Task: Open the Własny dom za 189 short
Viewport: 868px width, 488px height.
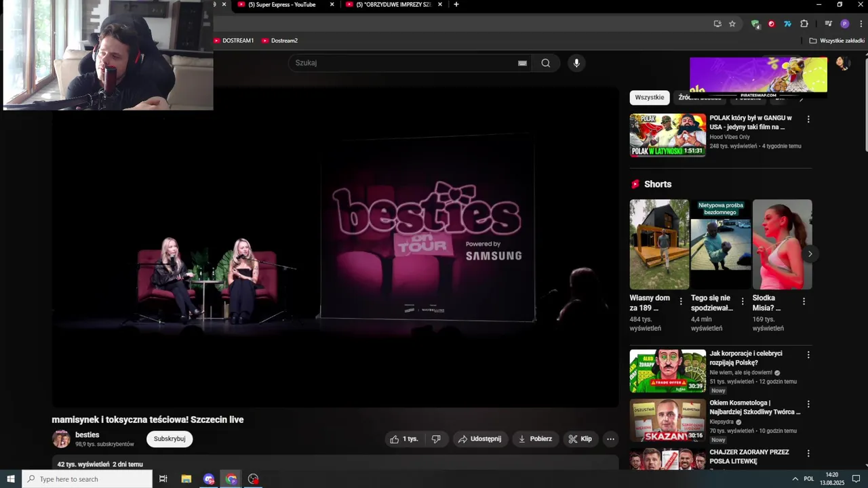Action: 659,245
